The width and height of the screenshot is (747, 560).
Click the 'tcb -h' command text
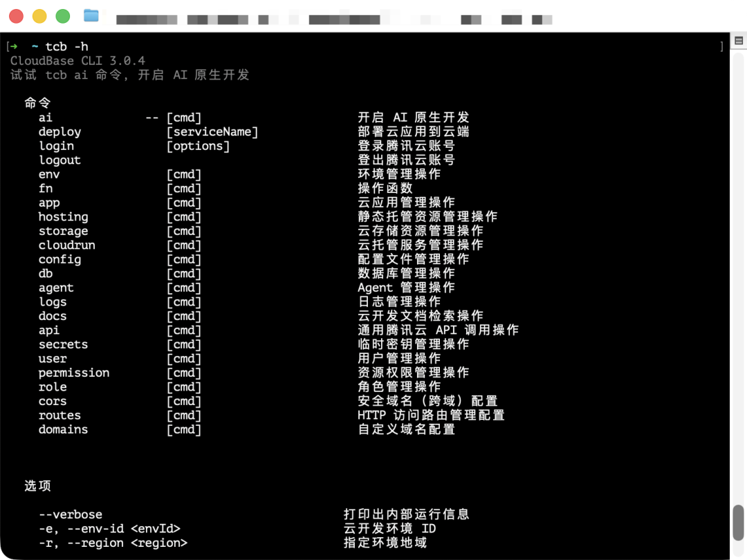tap(66, 47)
